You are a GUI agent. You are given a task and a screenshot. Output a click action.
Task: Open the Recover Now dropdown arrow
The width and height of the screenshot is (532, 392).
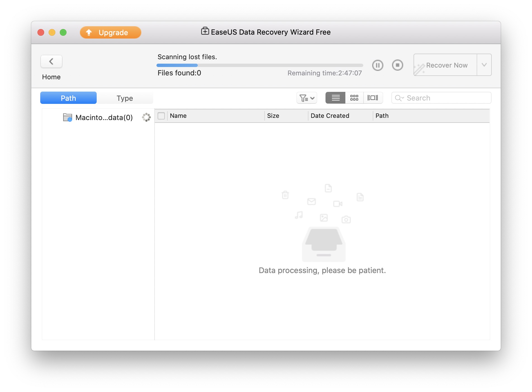click(x=484, y=65)
